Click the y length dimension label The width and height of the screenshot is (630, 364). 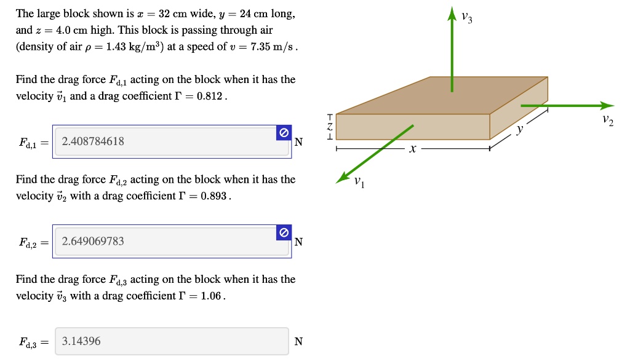point(520,129)
